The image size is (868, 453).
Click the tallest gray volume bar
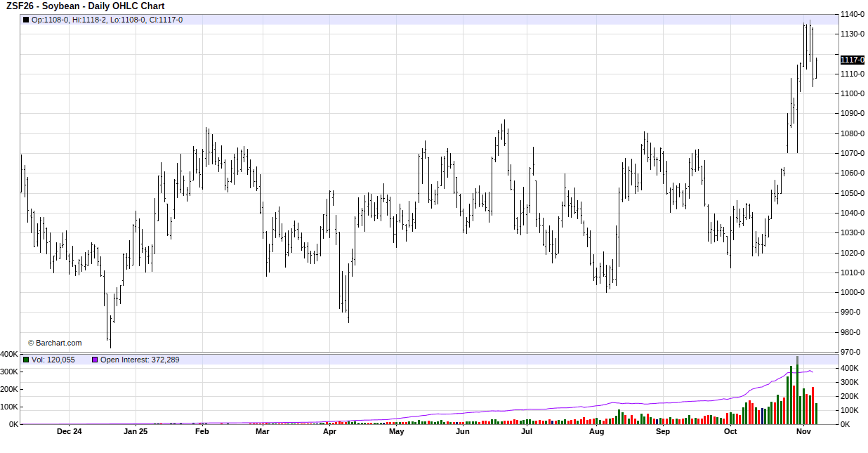click(x=797, y=360)
